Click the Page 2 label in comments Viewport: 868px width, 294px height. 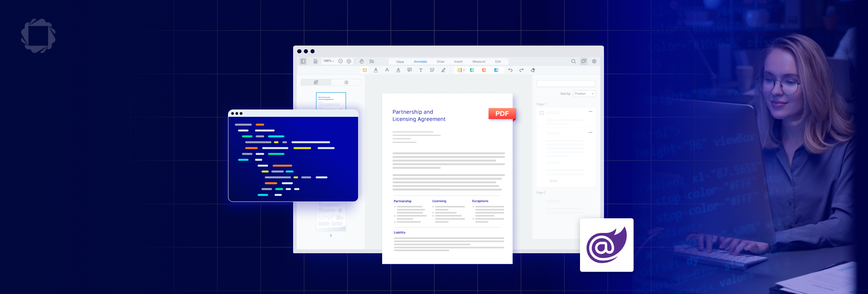541,193
